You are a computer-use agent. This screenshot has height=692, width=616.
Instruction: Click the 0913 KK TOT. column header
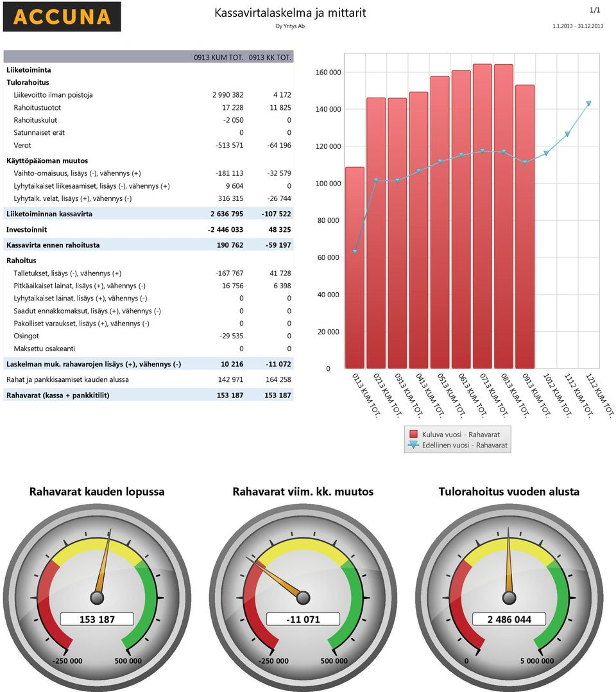[269, 57]
